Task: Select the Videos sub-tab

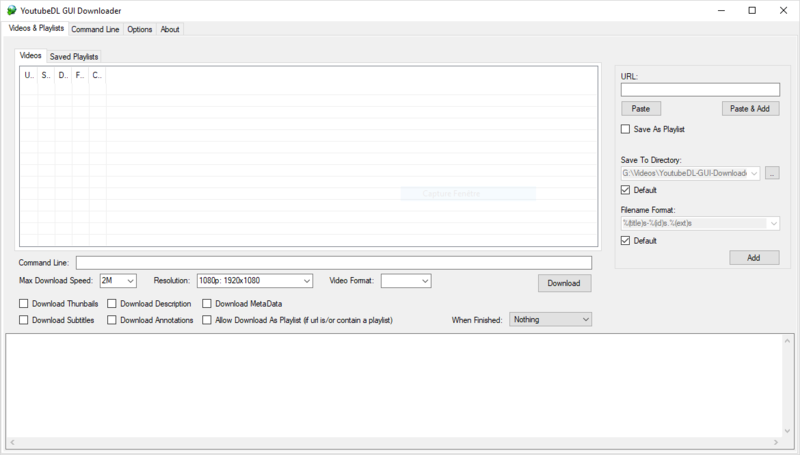Action: pyautogui.click(x=31, y=56)
